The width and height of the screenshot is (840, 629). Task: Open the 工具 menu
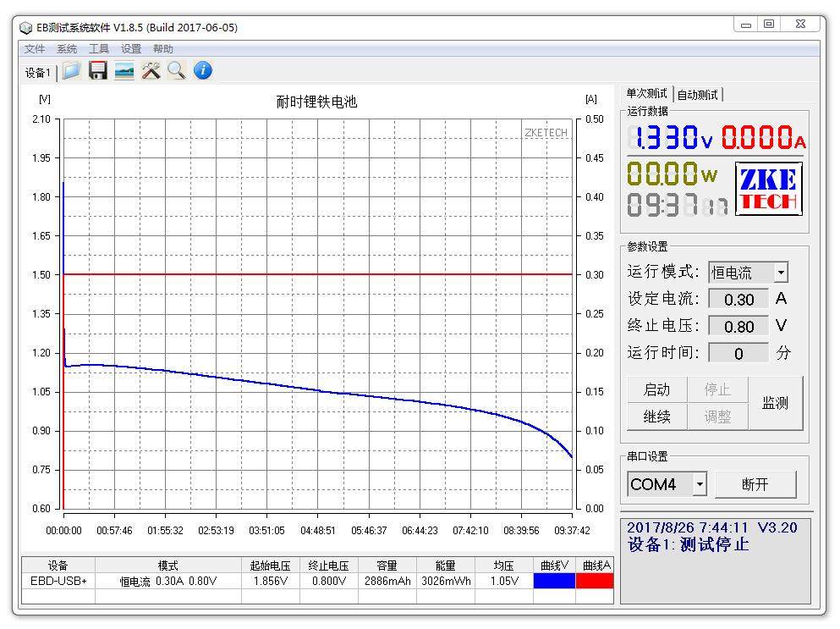click(x=99, y=49)
